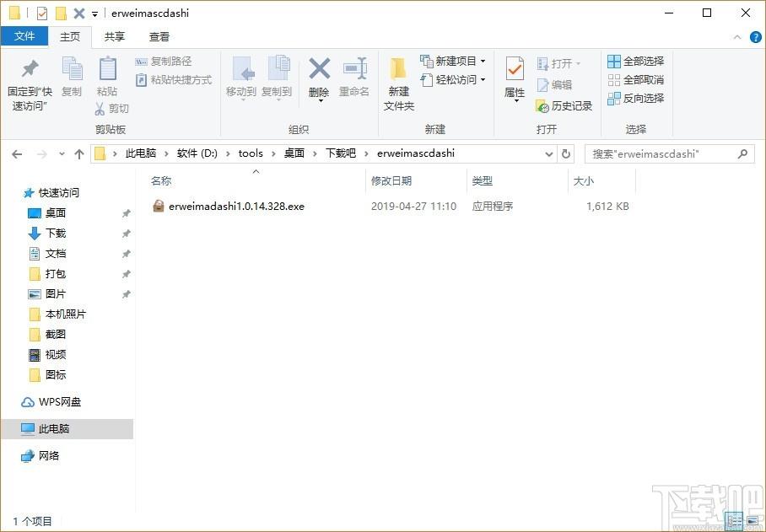Open the Delete dropdown arrow
Image resolution: width=766 pixels, height=532 pixels.
click(321, 100)
